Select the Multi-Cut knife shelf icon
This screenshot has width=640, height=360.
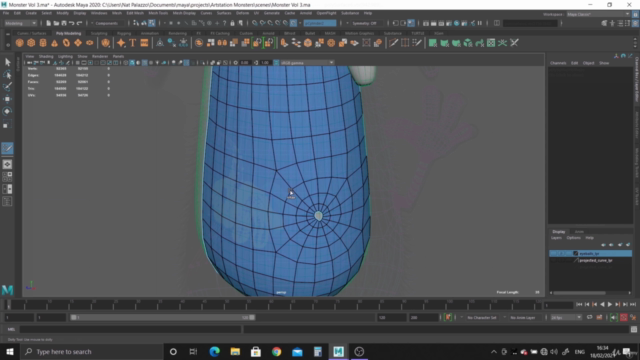coord(393,43)
